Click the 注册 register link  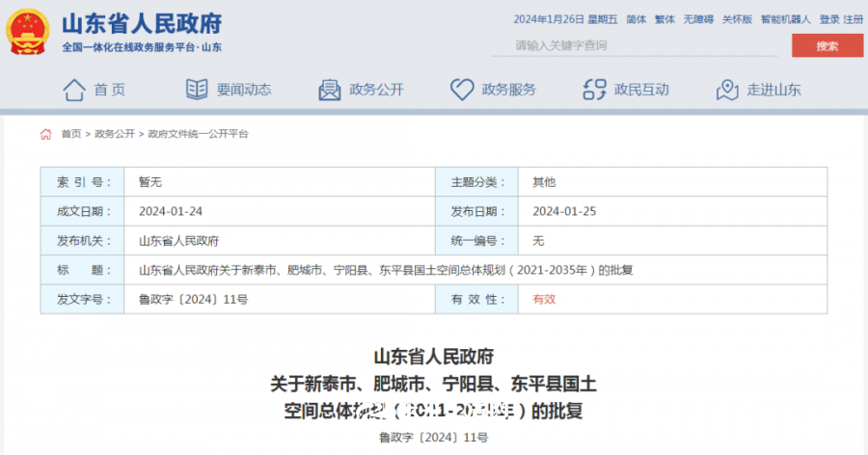tap(853, 18)
